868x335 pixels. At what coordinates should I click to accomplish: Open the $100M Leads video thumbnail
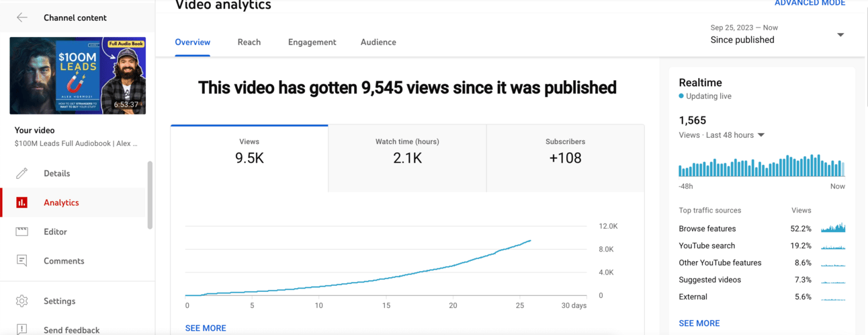point(78,75)
